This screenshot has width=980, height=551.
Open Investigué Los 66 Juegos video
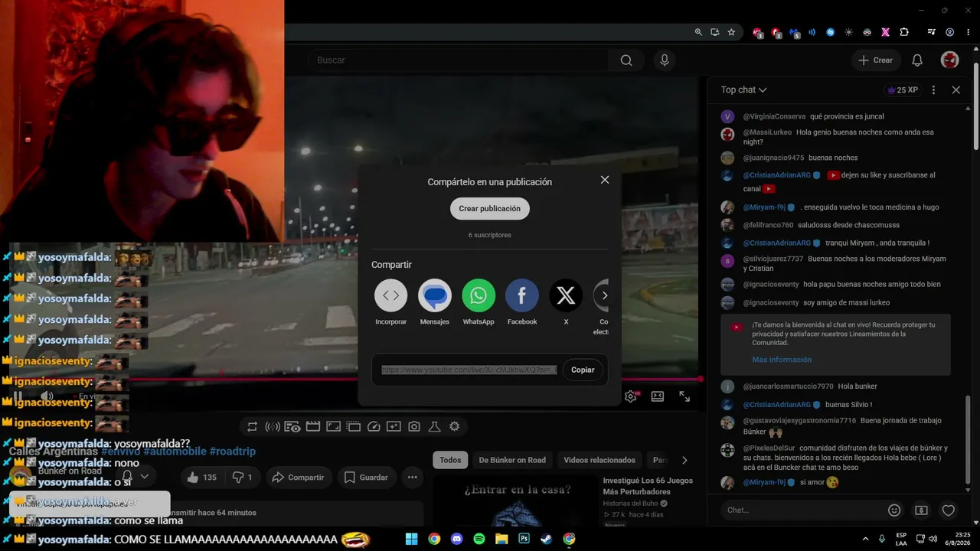pos(648,486)
